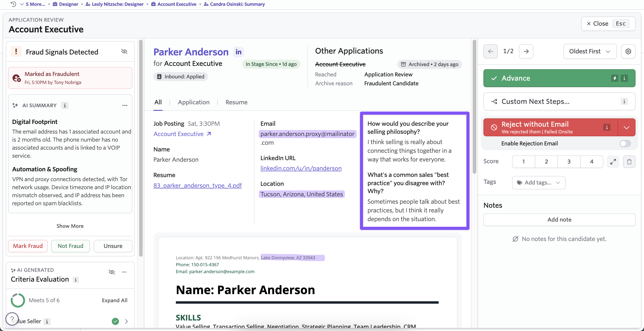Toggle Enable Rejection Email switch
This screenshot has width=644, height=331.
tap(625, 143)
